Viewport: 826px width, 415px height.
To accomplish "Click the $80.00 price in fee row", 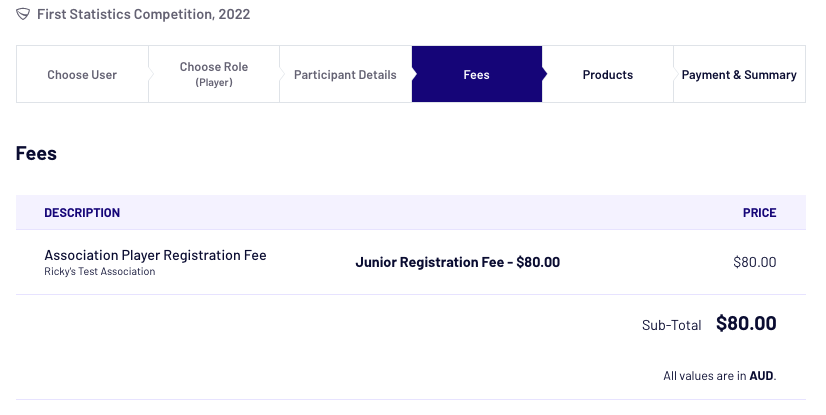I will click(754, 263).
